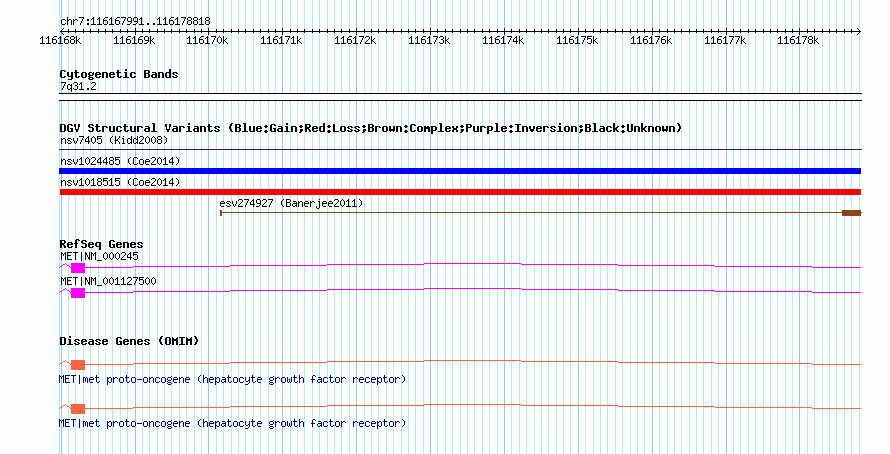This screenshot has width=890, height=454.
Task: Click the magenta exon box of MET|NM_001127500
Action: tap(78, 293)
